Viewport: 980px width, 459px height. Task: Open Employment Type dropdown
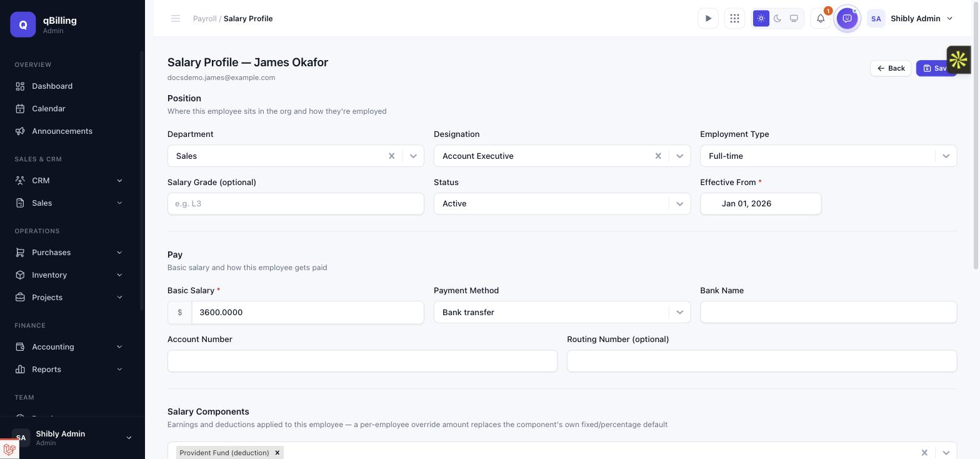pos(828,156)
